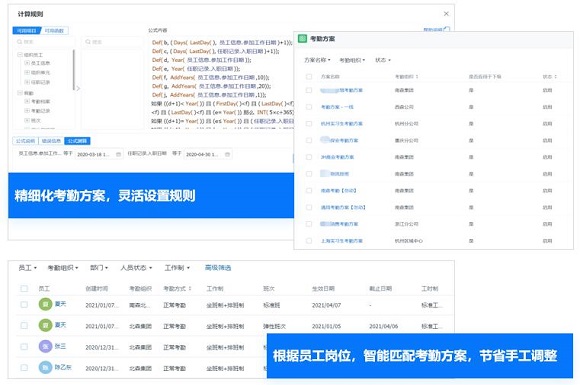This screenshot has width=580, height=385.
Task: Click the search magnifier icon in the middle empty list panel
Action: coord(88,42)
